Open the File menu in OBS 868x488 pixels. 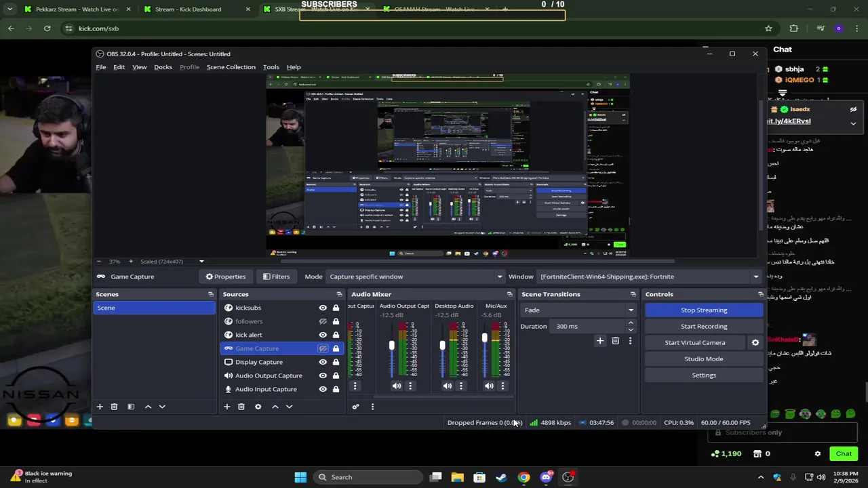[100, 67]
